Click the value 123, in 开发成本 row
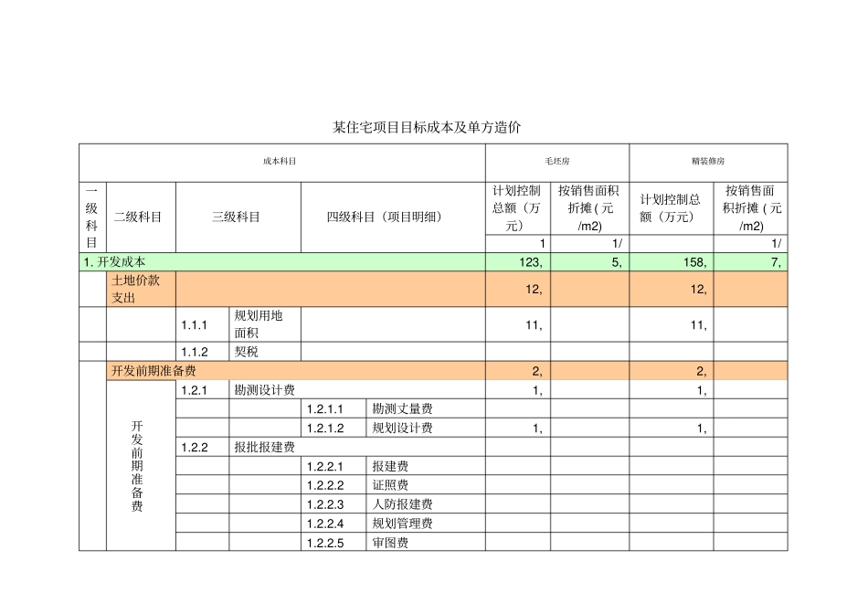The width and height of the screenshot is (868, 614). point(530,262)
